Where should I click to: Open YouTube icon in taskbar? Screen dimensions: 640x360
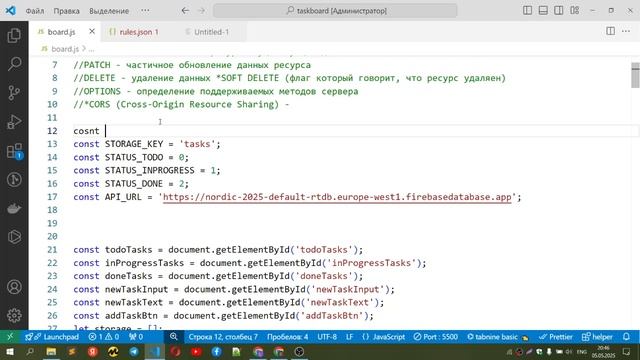pos(196,351)
